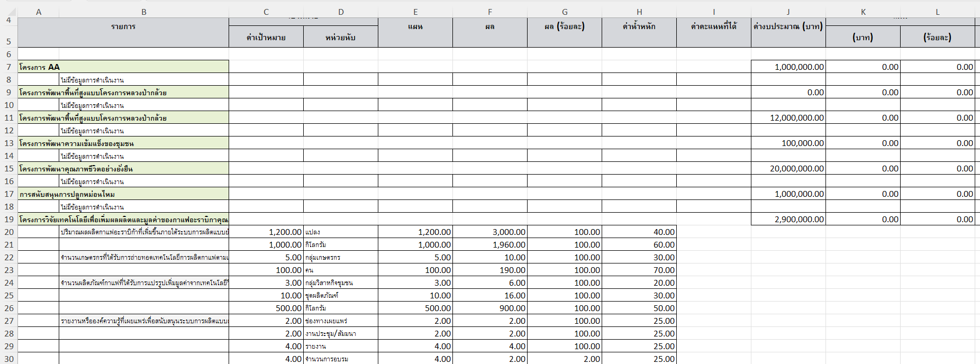Click the result cell showing 1,960.00
This screenshot has height=364, width=980.
click(x=489, y=244)
